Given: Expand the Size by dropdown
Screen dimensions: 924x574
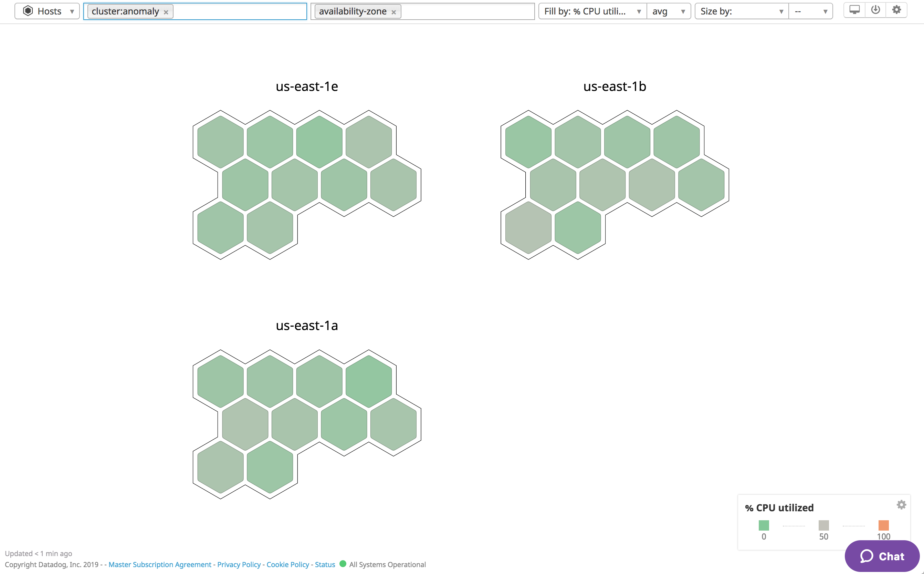Looking at the screenshot, I should click(742, 11).
